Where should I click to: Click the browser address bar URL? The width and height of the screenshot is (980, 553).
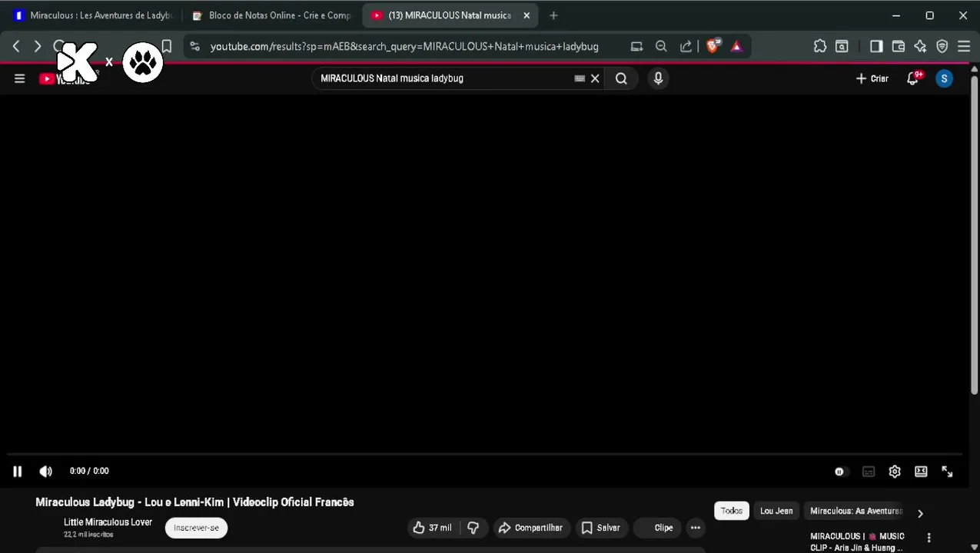(x=404, y=46)
